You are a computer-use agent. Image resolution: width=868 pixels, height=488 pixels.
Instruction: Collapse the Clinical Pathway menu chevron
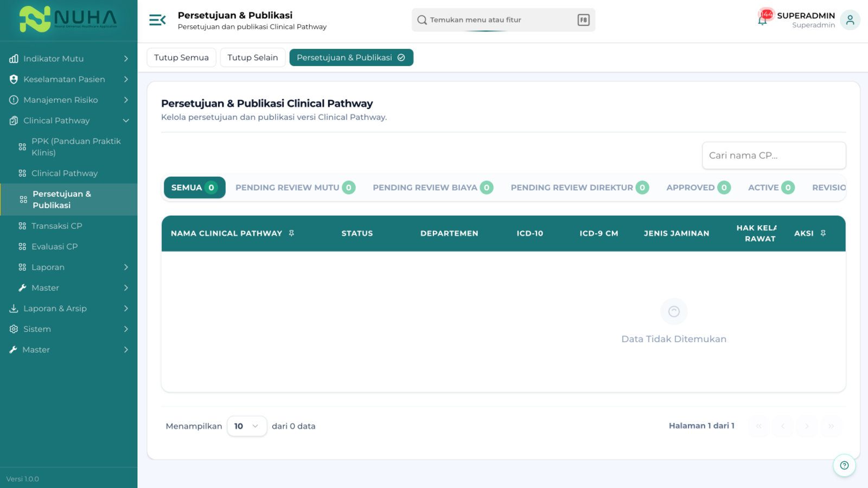pyautogui.click(x=126, y=120)
